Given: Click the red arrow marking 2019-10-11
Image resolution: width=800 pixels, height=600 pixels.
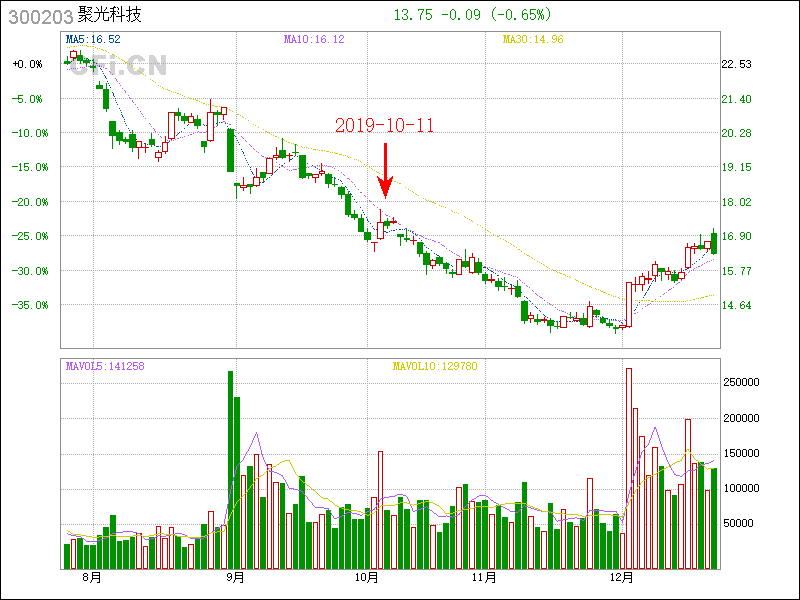Looking at the screenshot, I should click(385, 168).
